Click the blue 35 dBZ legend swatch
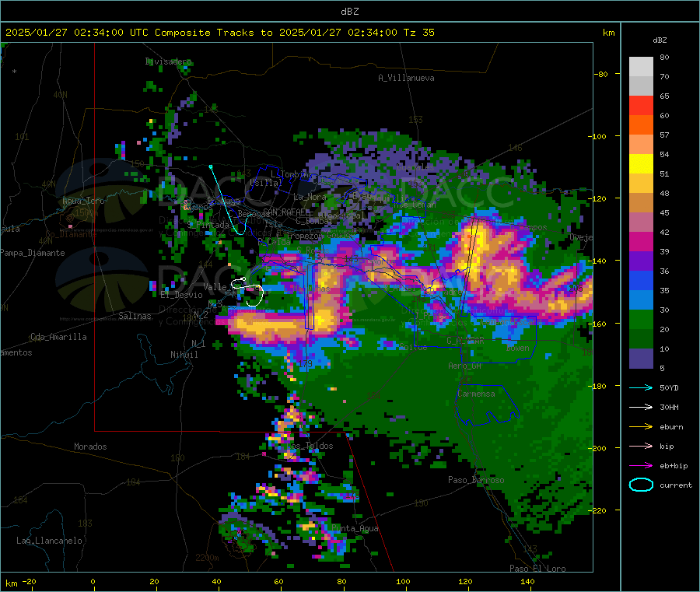This screenshot has width=700, height=592. (x=641, y=280)
